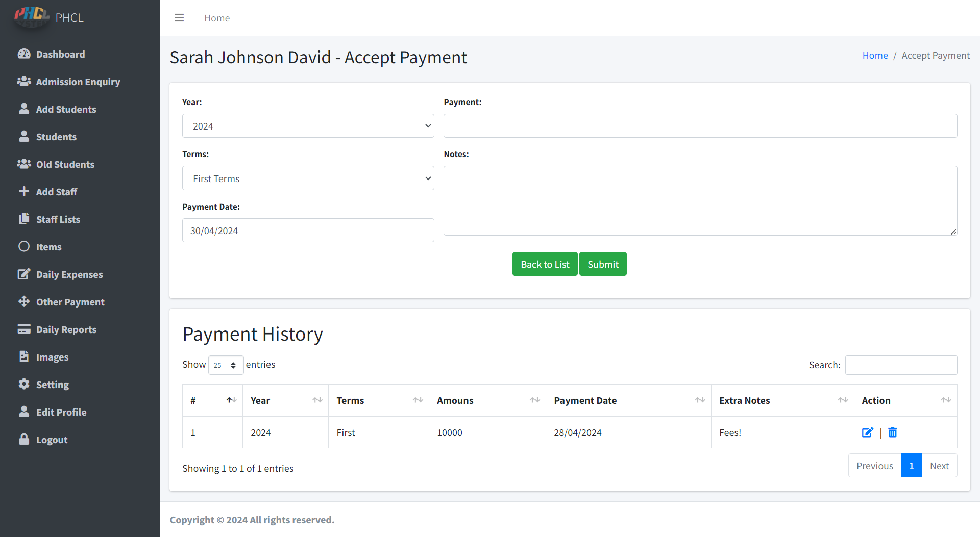Expand the Terms dropdown

[x=308, y=178]
